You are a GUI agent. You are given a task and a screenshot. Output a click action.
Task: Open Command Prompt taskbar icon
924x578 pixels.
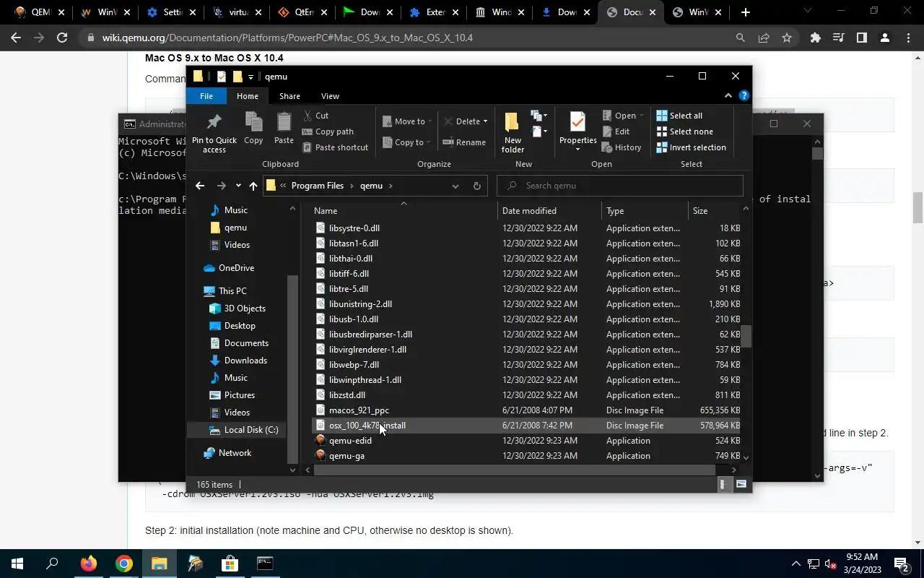point(265,564)
